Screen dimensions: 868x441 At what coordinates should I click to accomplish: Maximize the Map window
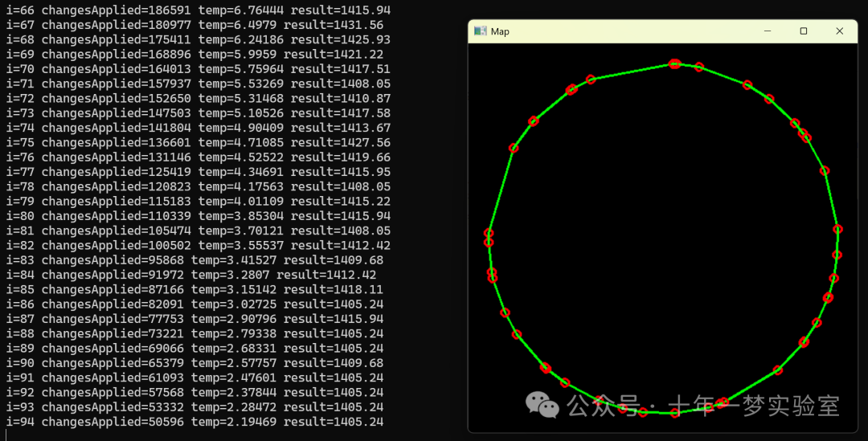coord(803,31)
